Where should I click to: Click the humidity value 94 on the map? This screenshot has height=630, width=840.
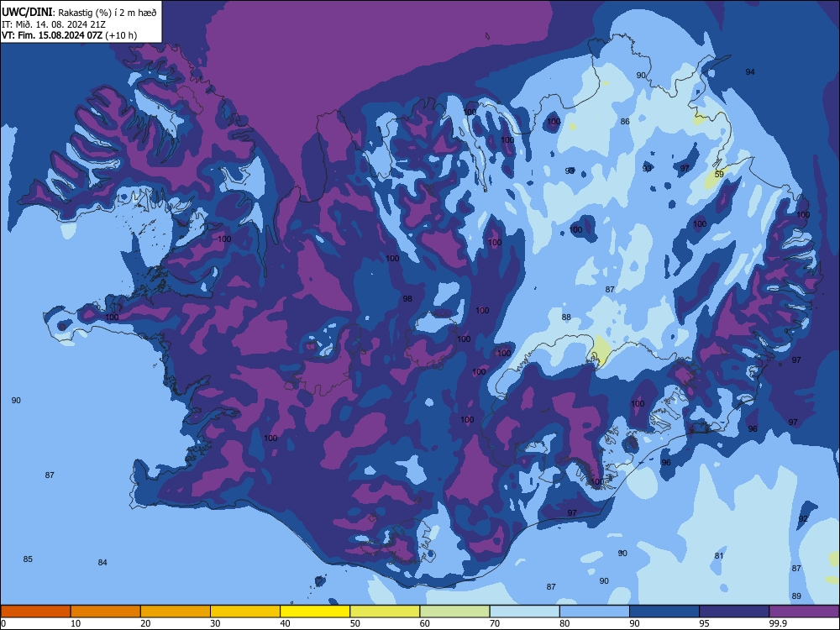(x=750, y=71)
